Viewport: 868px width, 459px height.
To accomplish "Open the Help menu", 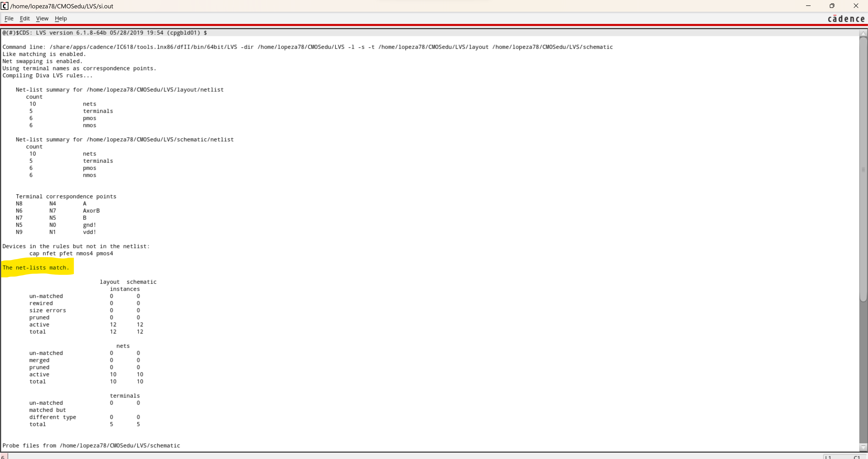I will click(x=61, y=19).
